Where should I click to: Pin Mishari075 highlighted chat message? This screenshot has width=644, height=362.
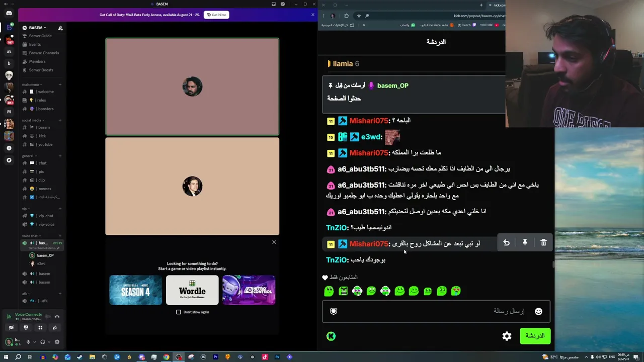[x=525, y=243]
